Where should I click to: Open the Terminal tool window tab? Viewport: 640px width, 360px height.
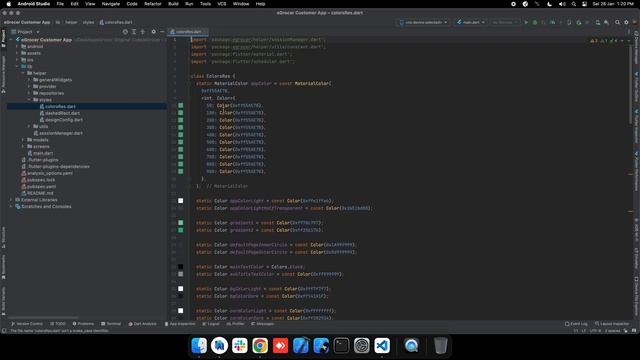click(111, 324)
